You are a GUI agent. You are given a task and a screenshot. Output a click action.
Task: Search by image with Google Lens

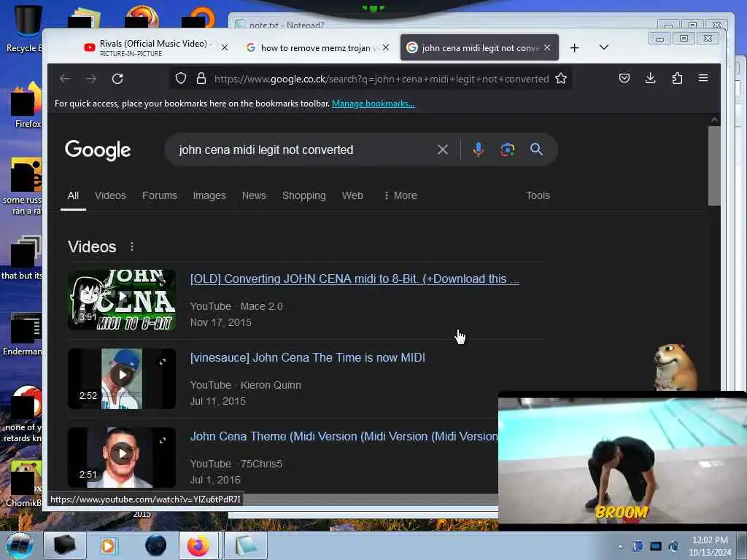pos(508,149)
